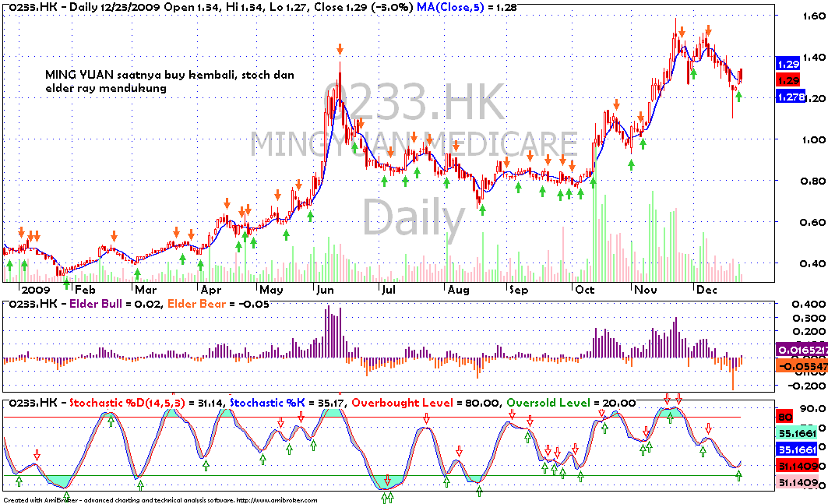The width and height of the screenshot is (828, 504).
Task: Click the Jul month axis label
Action: point(388,290)
